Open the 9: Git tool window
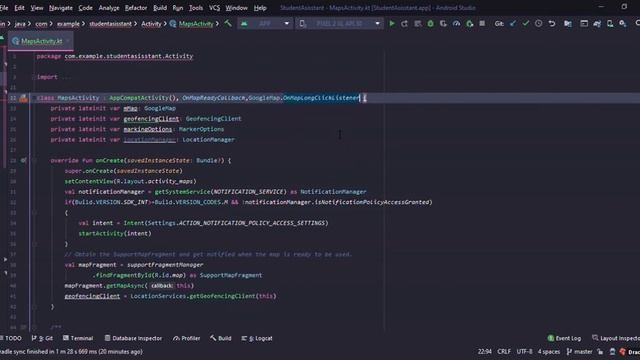 click(x=42, y=338)
